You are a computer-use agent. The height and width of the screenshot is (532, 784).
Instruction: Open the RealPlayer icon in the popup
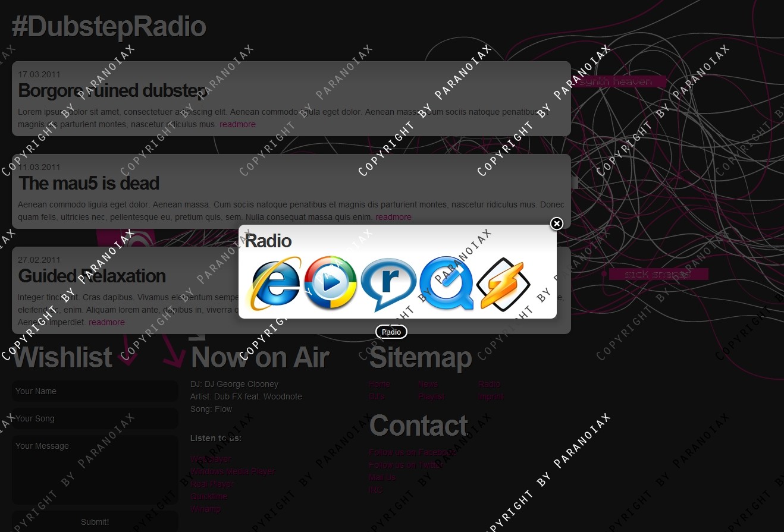[x=387, y=284]
